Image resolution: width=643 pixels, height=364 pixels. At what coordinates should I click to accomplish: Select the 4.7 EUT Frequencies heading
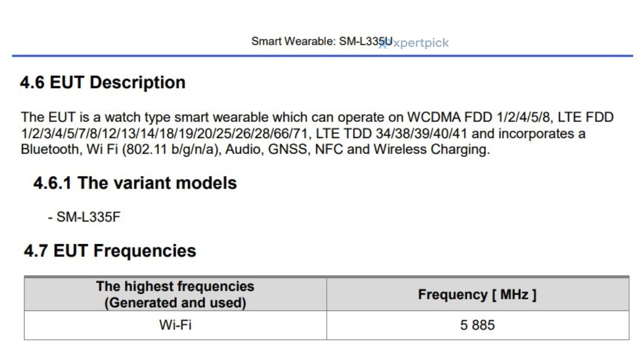110,251
